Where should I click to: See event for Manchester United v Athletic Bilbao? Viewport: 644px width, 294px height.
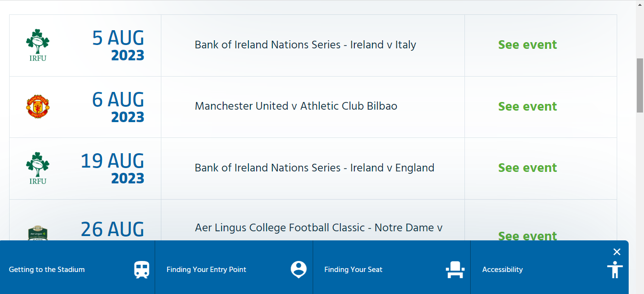[528, 106]
